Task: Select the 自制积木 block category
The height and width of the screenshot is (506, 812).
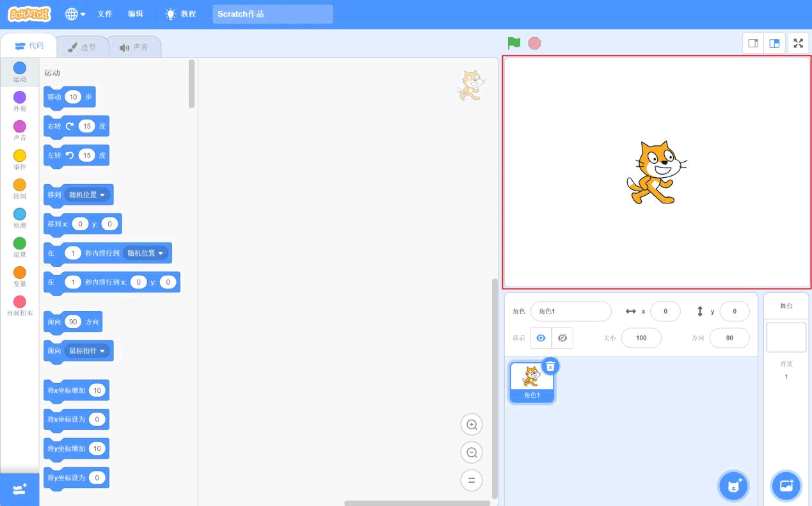Action: click(20, 306)
